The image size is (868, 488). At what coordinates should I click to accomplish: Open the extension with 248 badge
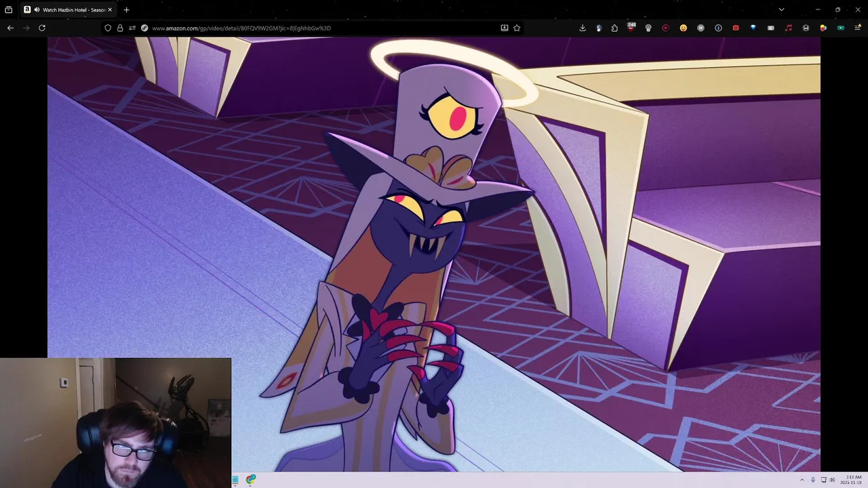[x=631, y=28]
